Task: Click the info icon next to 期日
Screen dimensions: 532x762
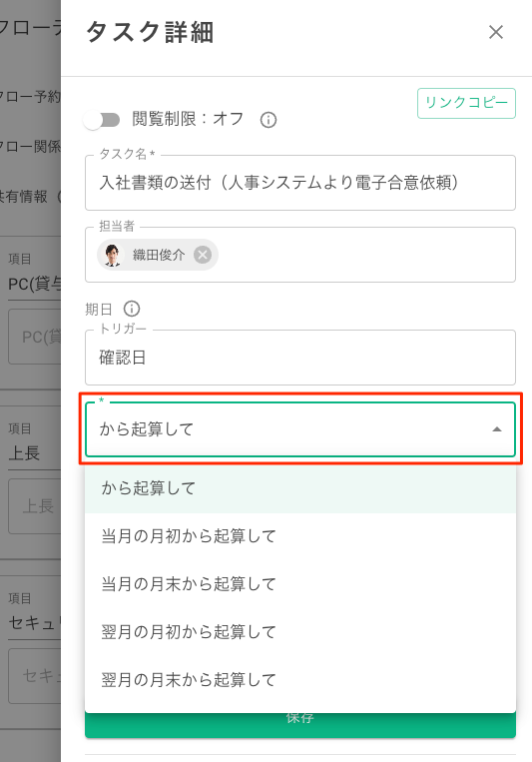Action: pos(131,309)
